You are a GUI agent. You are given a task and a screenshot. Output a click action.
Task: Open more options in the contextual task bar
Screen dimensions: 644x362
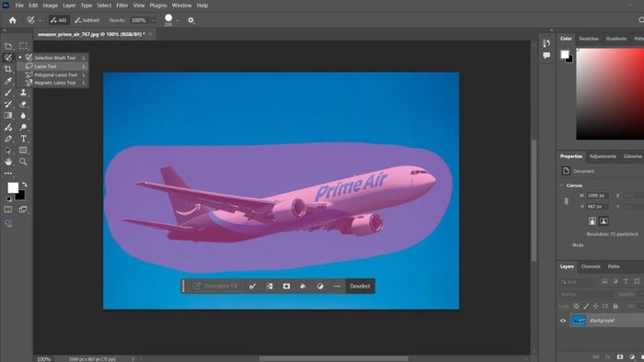click(x=337, y=286)
